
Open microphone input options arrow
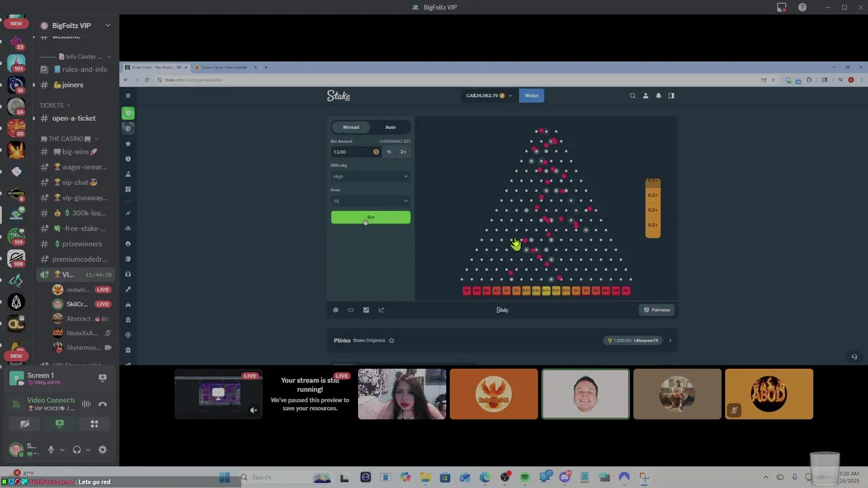pos(62,449)
